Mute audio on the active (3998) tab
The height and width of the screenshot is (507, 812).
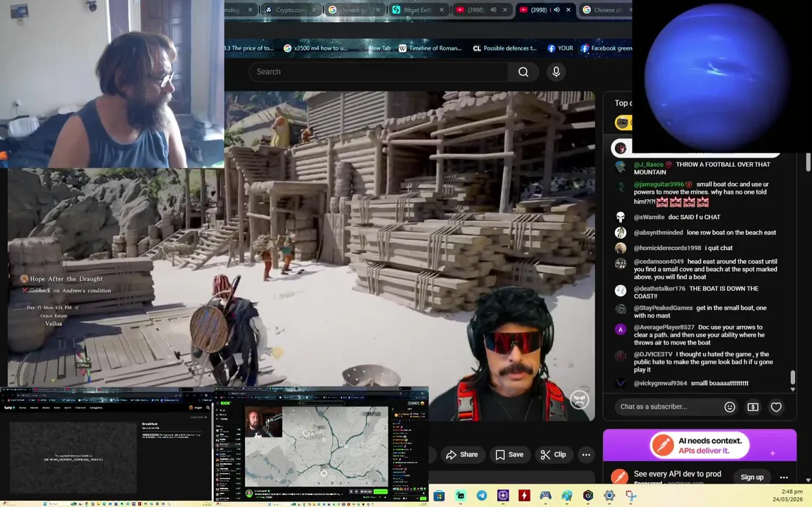557,10
